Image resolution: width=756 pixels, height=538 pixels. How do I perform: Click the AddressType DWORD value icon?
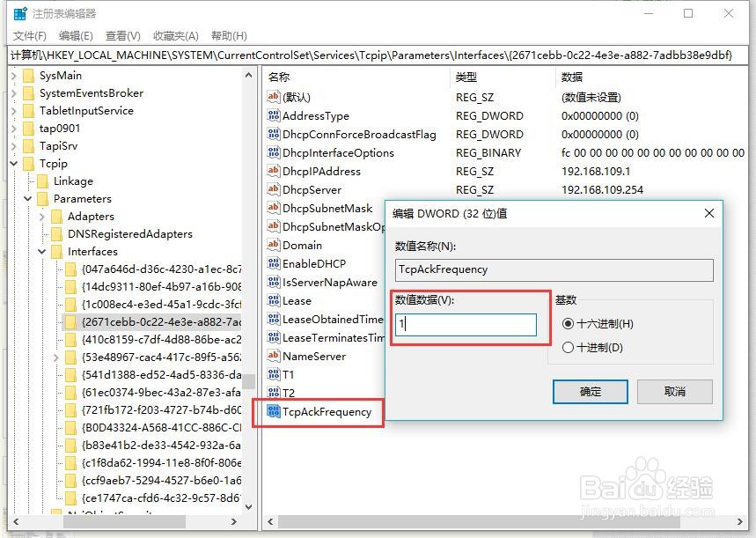[274, 116]
